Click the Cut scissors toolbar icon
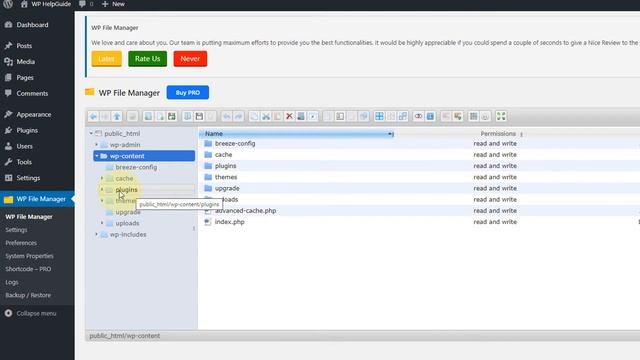 266,116
